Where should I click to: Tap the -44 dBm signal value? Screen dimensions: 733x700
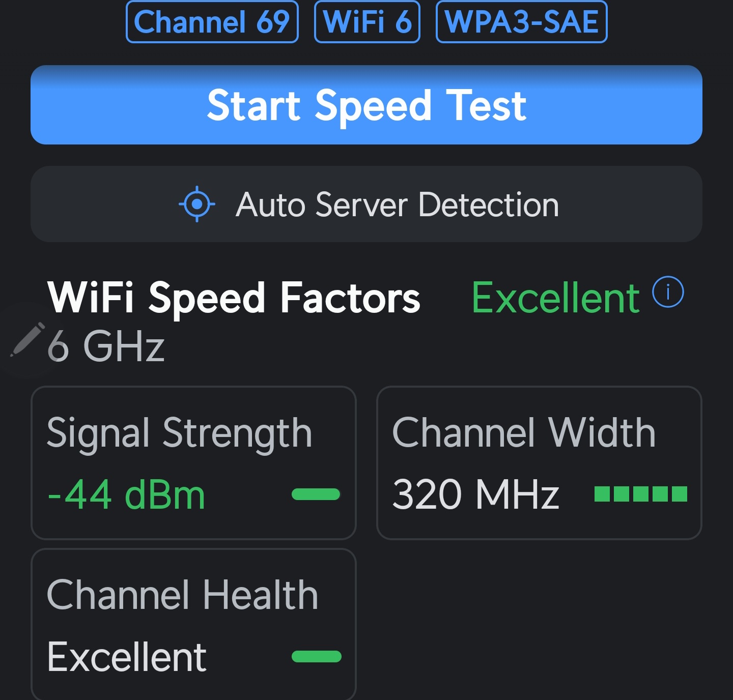tap(126, 494)
